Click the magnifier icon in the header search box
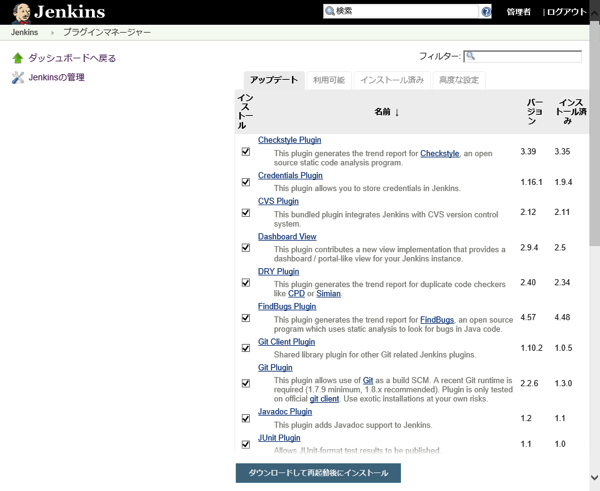600x491 pixels. coord(329,11)
